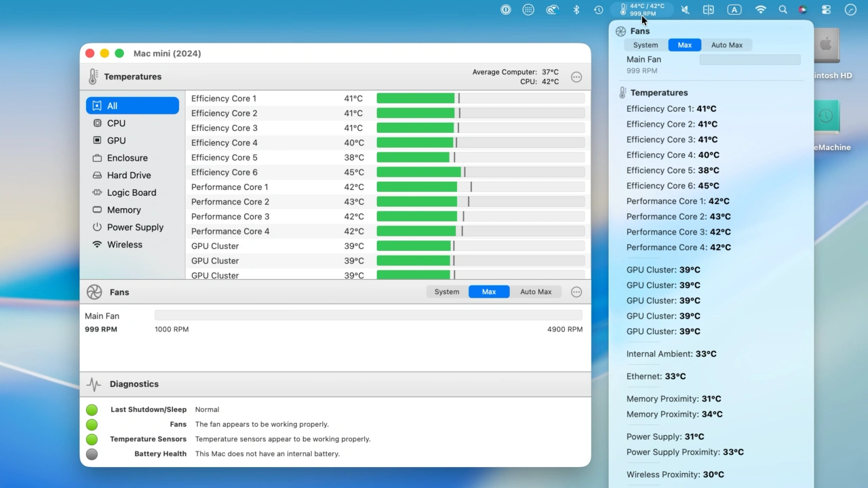This screenshot has height=488, width=868.
Task: Open the Time Machine menu bar icon
Action: pyautogui.click(x=598, y=9)
